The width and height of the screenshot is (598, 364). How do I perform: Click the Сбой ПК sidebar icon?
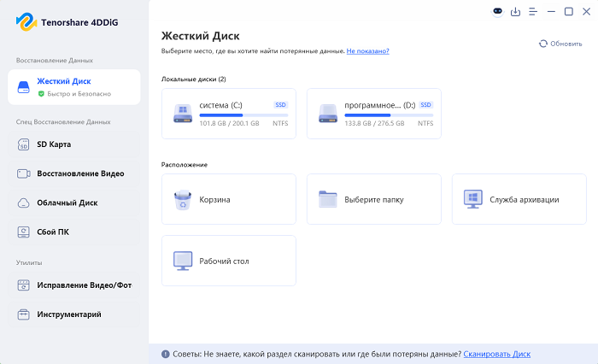(x=24, y=232)
